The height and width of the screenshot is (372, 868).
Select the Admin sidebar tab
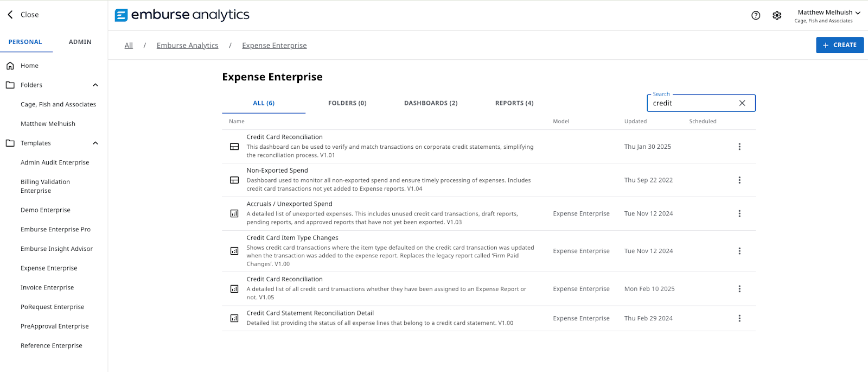coord(80,42)
